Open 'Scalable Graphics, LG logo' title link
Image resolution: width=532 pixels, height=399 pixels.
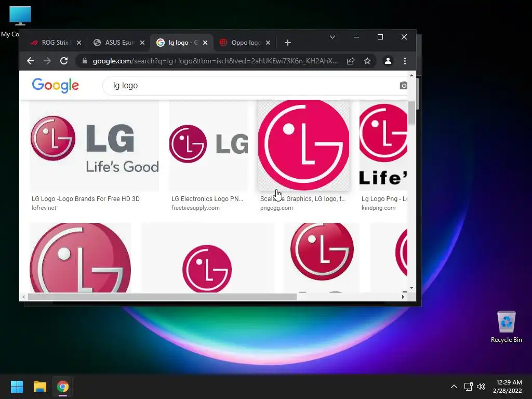point(303,199)
